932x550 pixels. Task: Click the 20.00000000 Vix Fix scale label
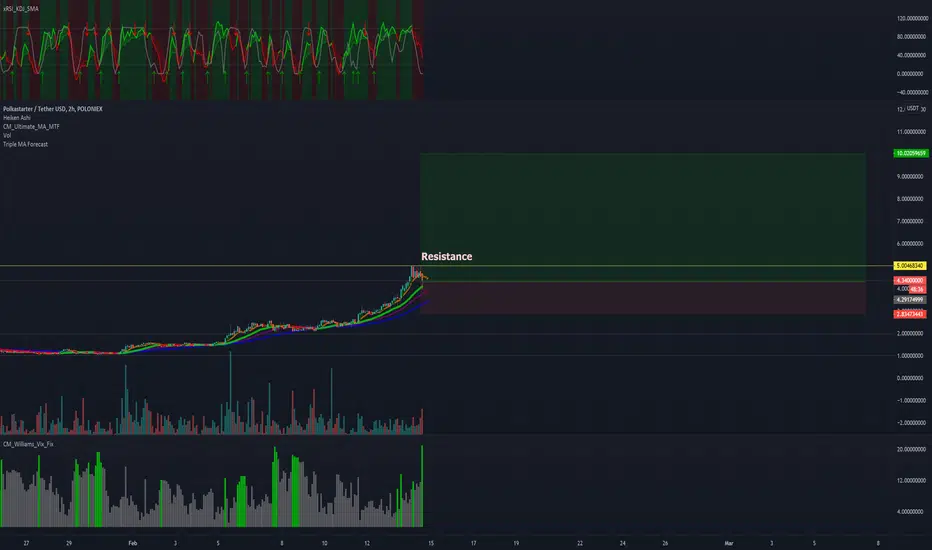click(911, 450)
